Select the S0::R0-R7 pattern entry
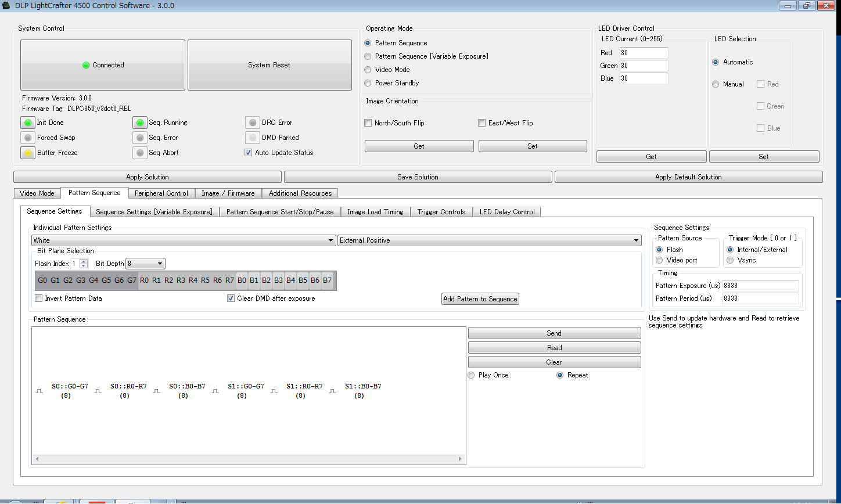Screen dimensions: 841x504 (128, 391)
